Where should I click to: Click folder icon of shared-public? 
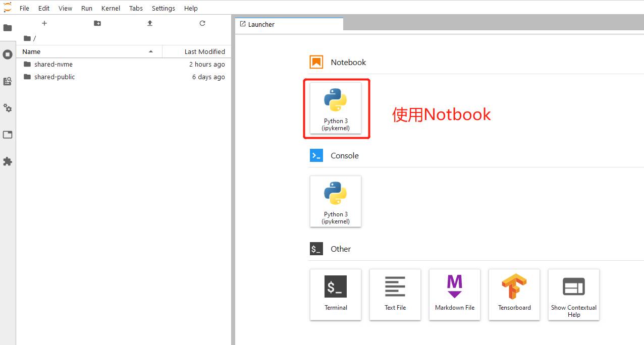[27, 77]
